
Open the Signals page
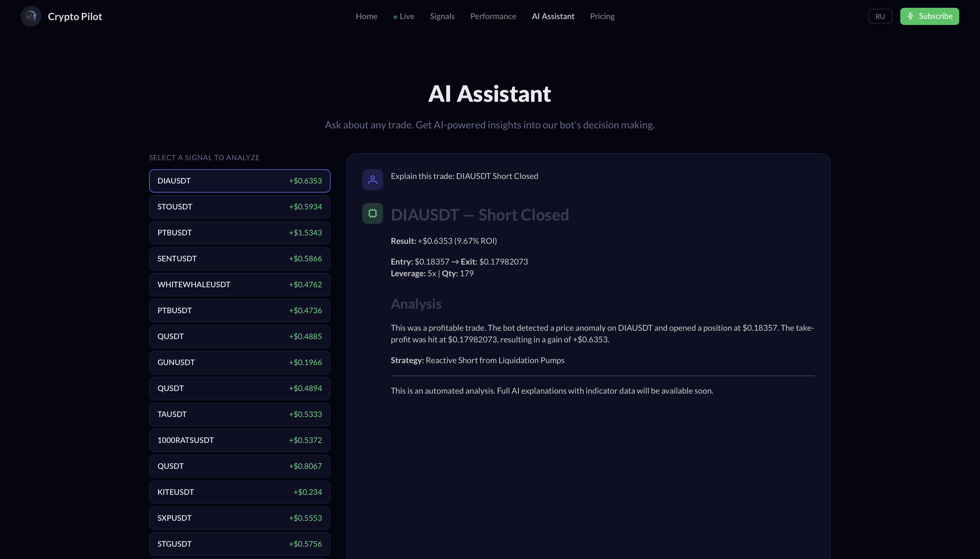click(442, 16)
